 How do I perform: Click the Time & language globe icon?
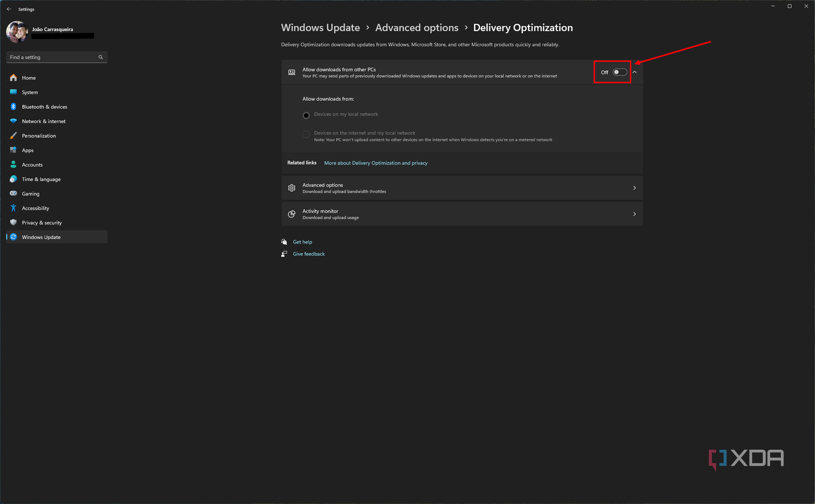pos(13,179)
